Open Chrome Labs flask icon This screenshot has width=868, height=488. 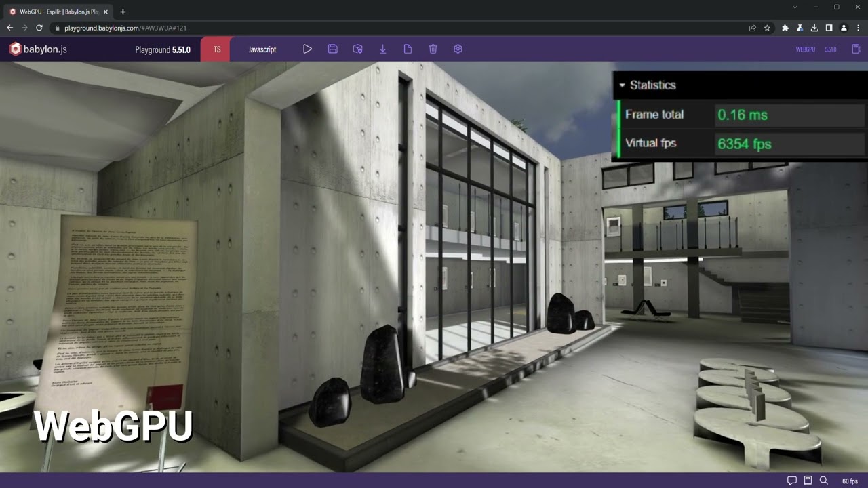800,28
